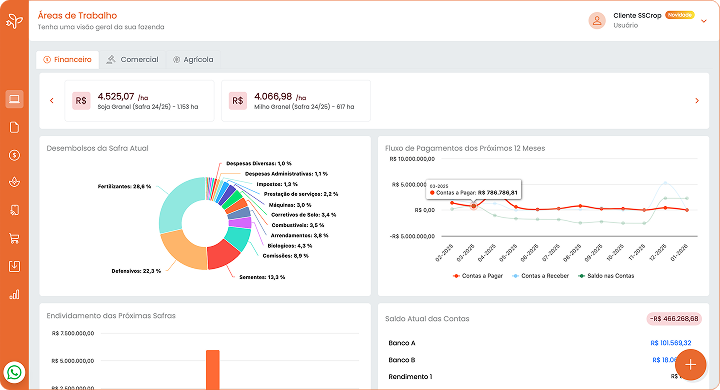The width and height of the screenshot is (720, 390).
Task: Click the Banco A account row
Action: click(543, 343)
